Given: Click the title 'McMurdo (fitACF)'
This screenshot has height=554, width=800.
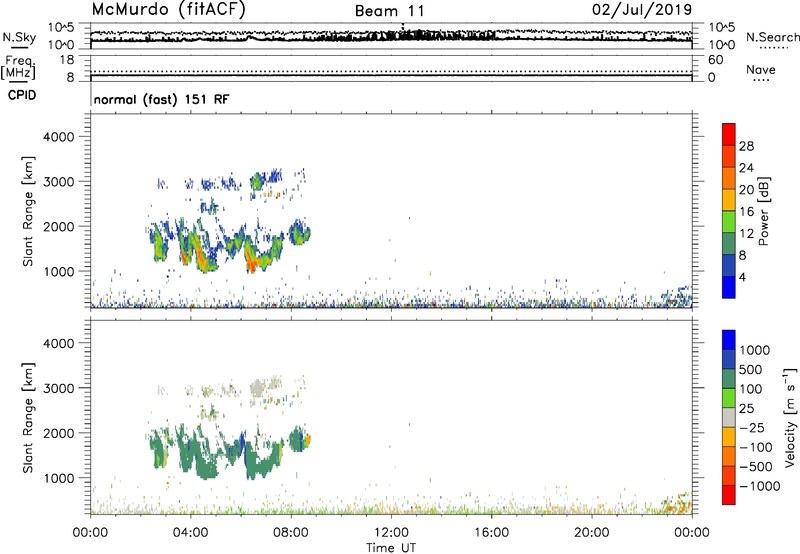Looking at the screenshot, I should [x=168, y=10].
